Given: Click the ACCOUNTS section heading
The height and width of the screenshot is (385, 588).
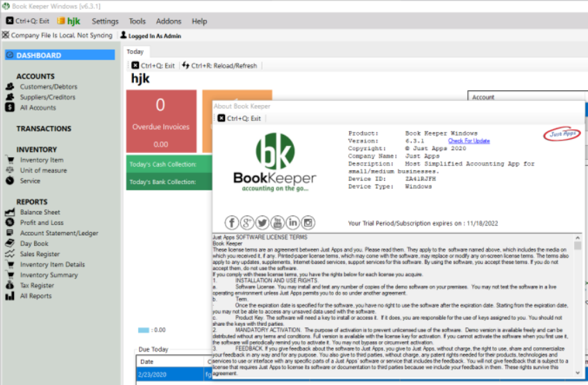Looking at the screenshot, I should pyautogui.click(x=35, y=76).
